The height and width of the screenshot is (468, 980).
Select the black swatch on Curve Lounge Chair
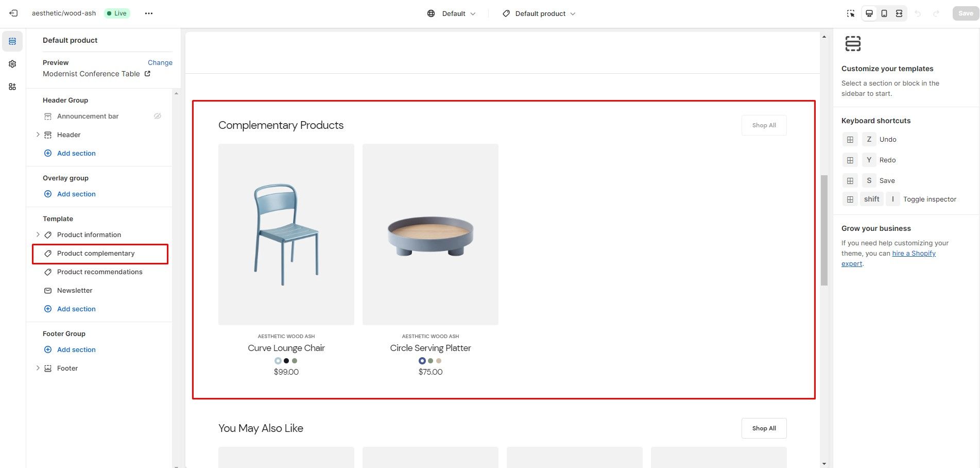(x=286, y=361)
